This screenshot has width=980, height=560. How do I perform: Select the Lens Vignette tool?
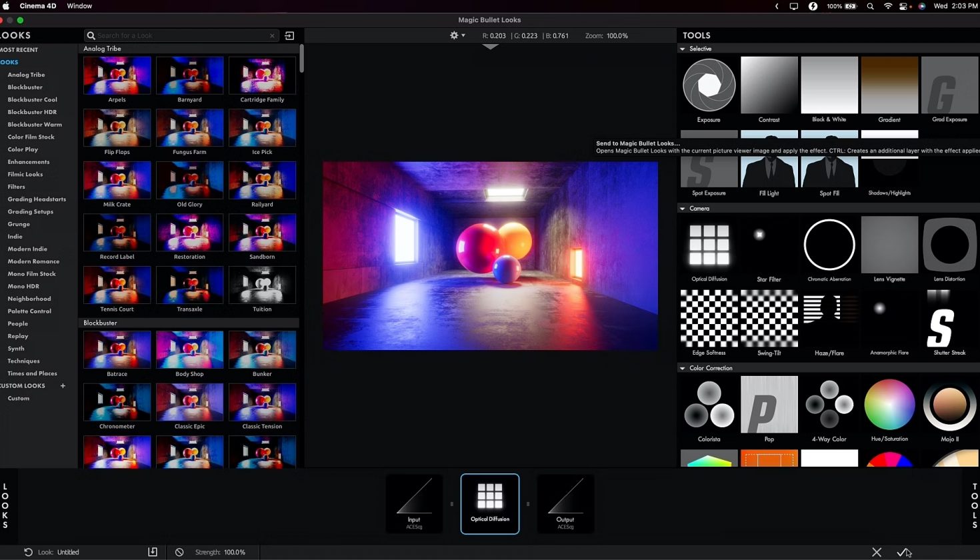889,244
